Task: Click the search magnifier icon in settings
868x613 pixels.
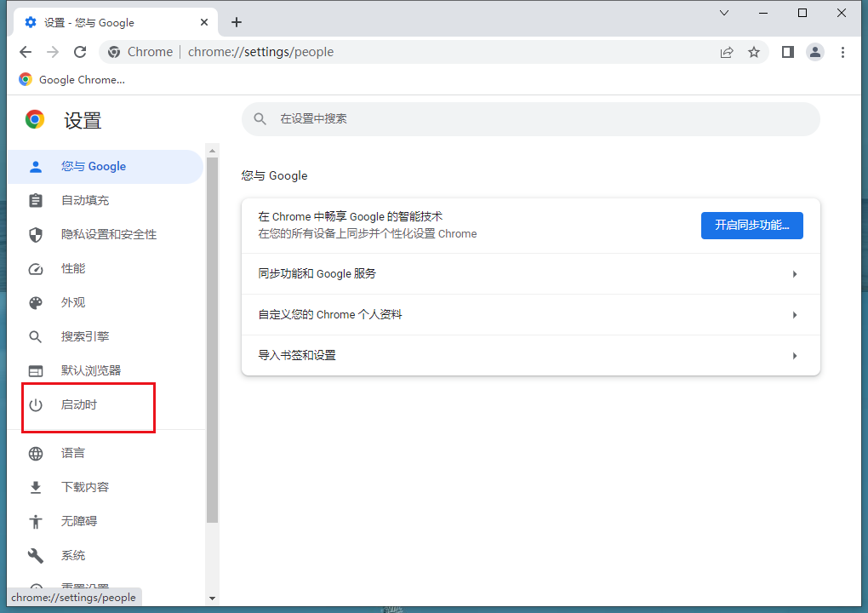Action: coord(260,118)
